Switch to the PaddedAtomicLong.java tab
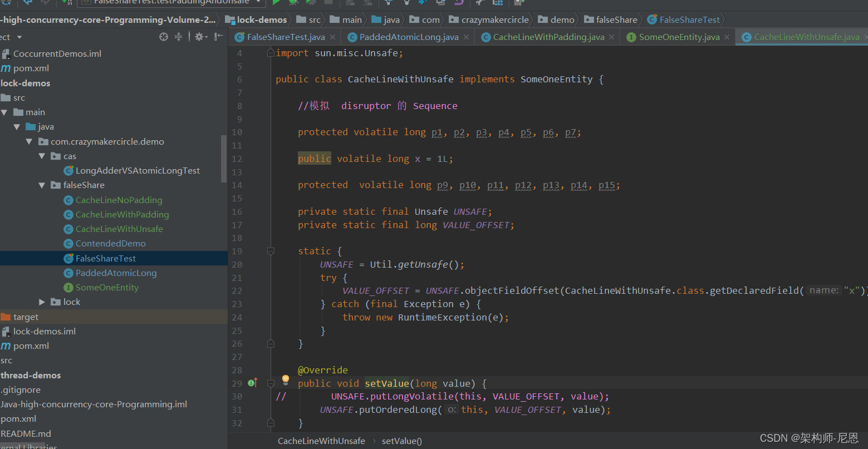 (409, 37)
